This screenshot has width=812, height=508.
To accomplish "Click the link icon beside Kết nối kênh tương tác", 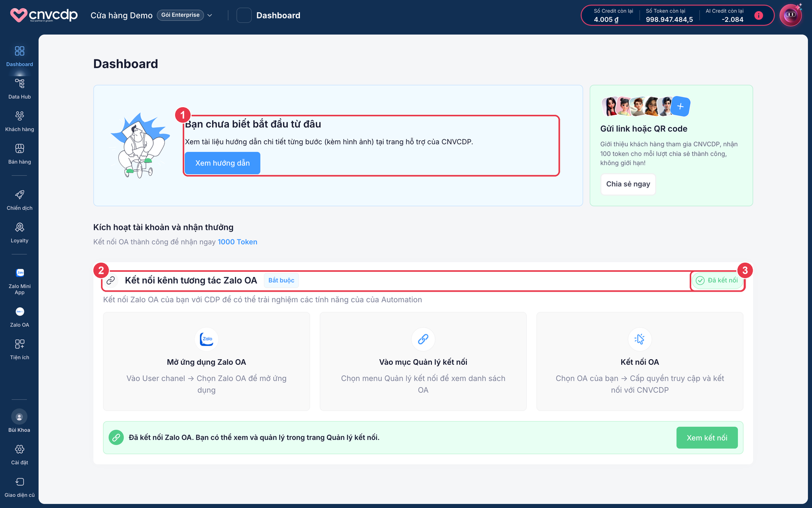I will [111, 280].
